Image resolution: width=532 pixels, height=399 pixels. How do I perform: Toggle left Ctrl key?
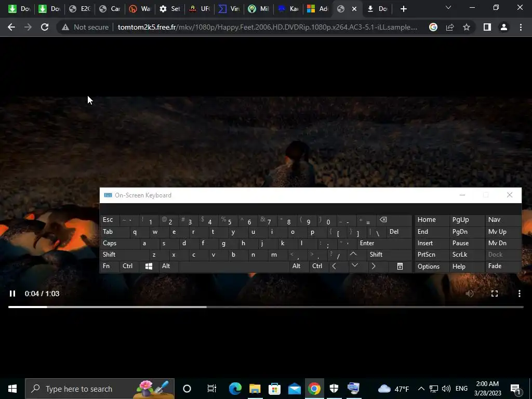tap(129, 266)
